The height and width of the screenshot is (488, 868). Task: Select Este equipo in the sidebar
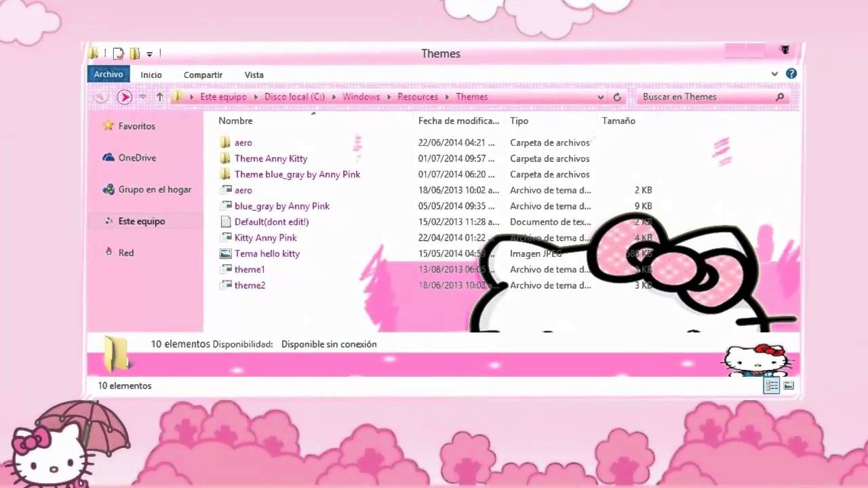(141, 222)
